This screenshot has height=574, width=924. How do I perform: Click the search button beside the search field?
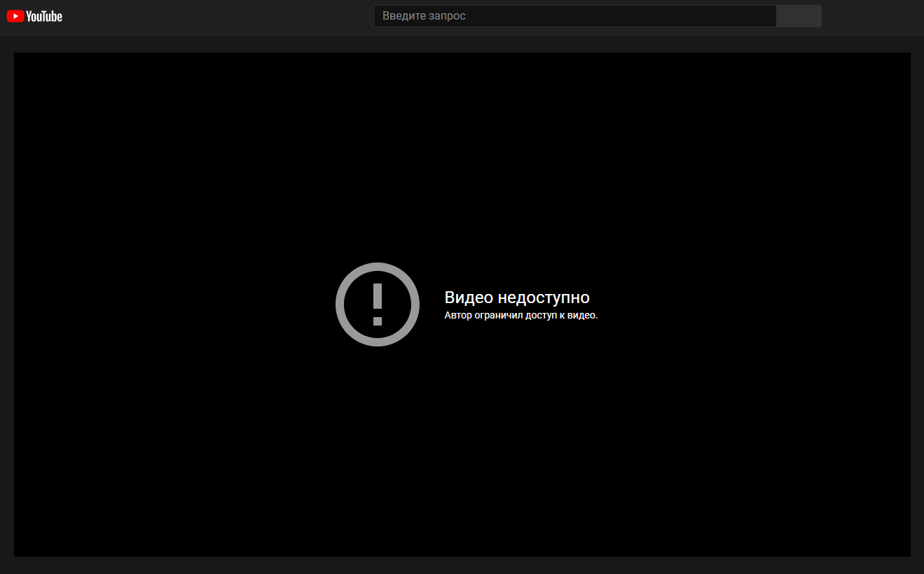click(x=799, y=16)
